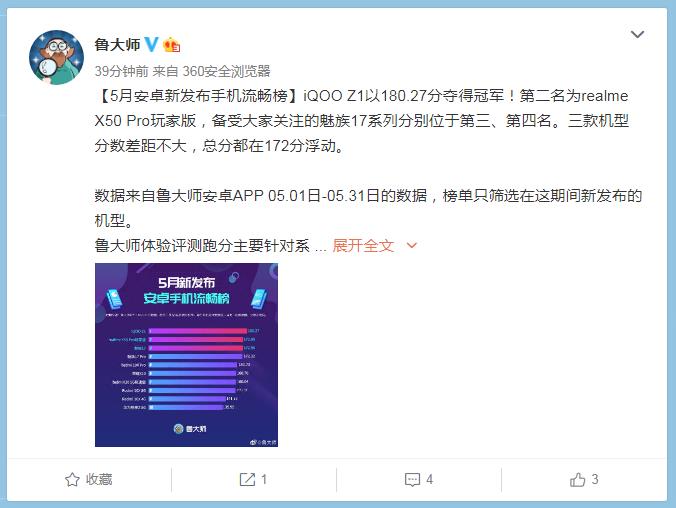The image size is (676, 508).
Task: Click the star favorite icon
Action: [72, 480]
